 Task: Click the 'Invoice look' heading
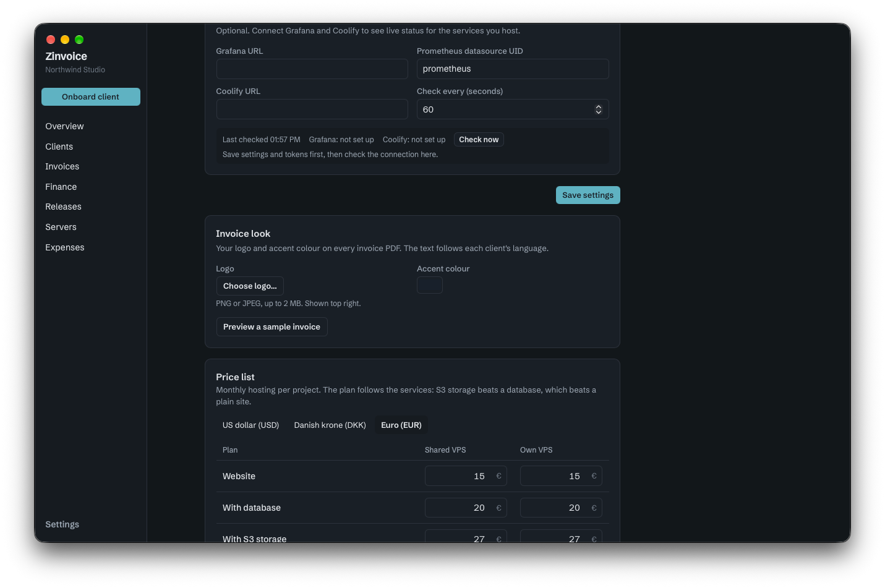click(x=243, y=234)
